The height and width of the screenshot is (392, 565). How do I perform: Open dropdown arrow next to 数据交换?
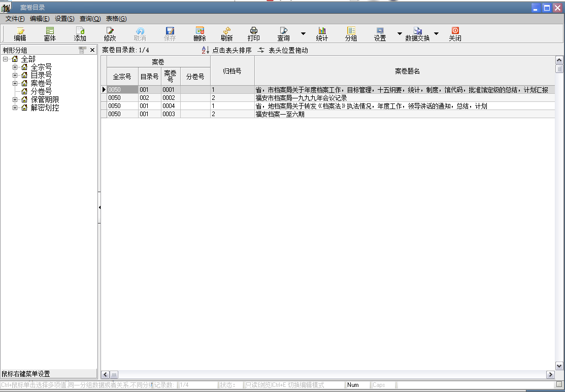(x=436, y=34)
